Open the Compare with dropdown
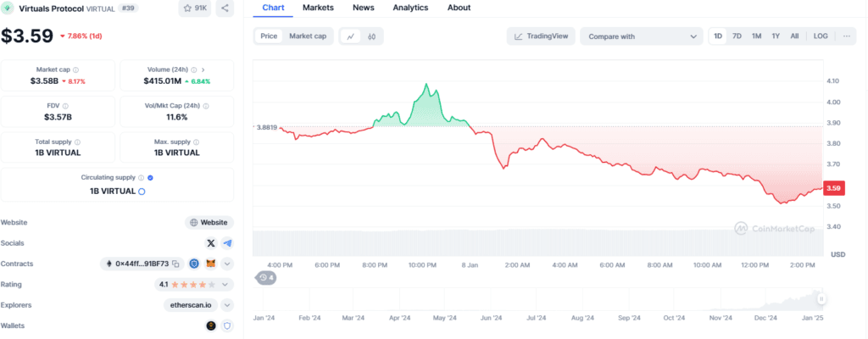 [642, 36]
